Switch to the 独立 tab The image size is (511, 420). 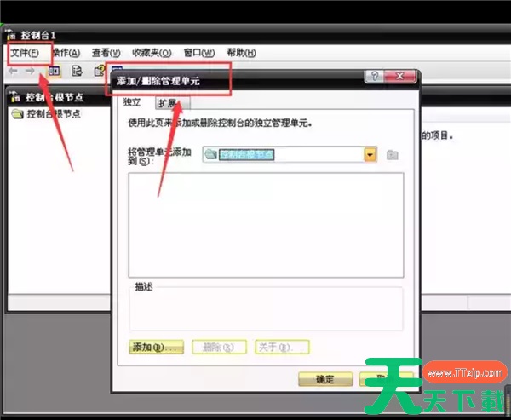click(x=132, y=102)
